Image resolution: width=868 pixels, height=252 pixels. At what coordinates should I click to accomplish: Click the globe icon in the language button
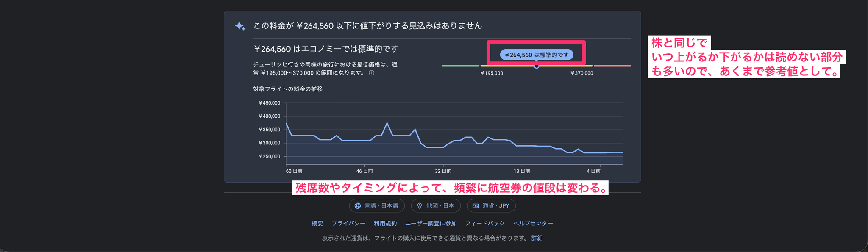358,206
